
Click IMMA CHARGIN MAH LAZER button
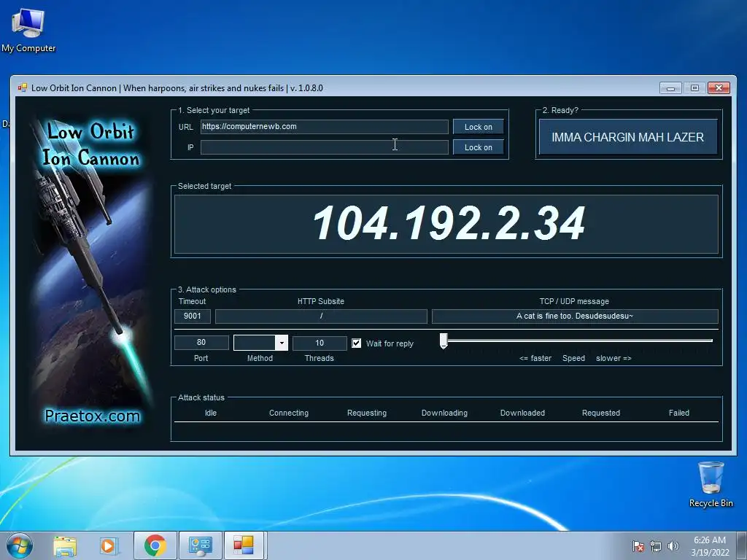[x=628, y=137]
